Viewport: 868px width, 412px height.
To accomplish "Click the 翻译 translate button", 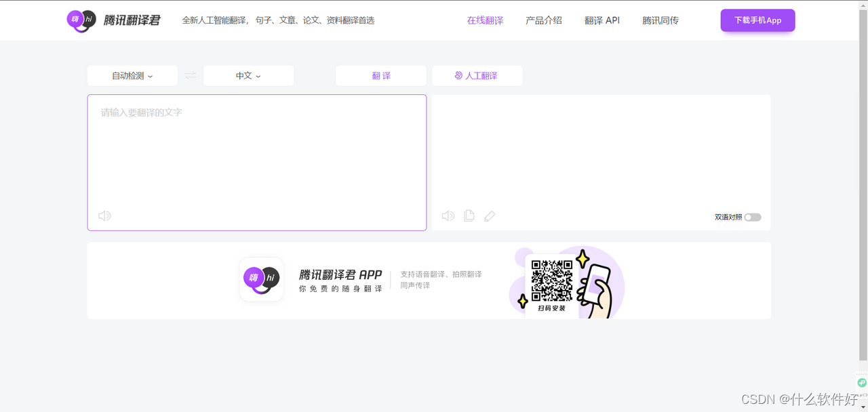I will 381,76.
